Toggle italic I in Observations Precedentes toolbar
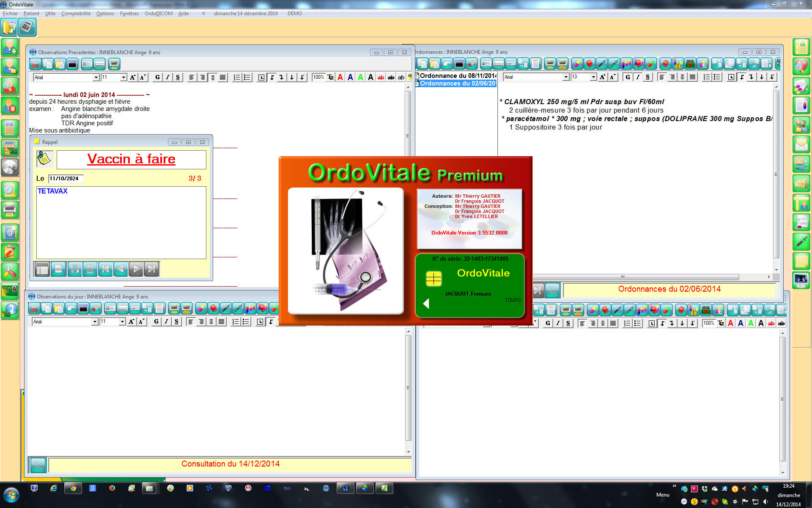Viewport: 812px width, 508px height. point(167,77)
